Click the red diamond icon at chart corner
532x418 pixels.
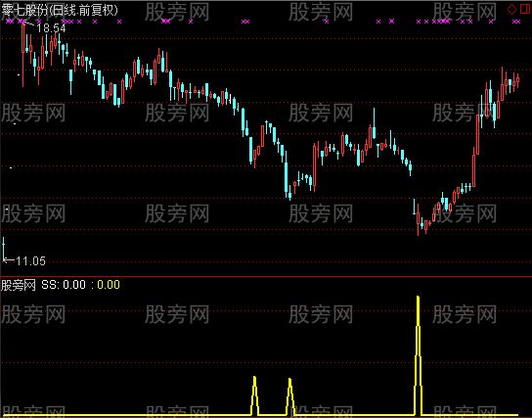tap(511, 10)
